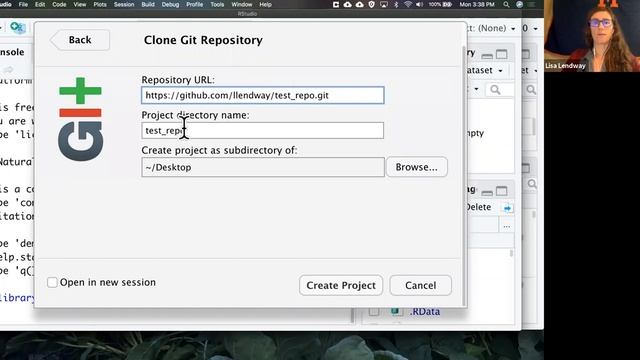
Task: Click the volume speaker icon
Action: click(x=419, y=4)
